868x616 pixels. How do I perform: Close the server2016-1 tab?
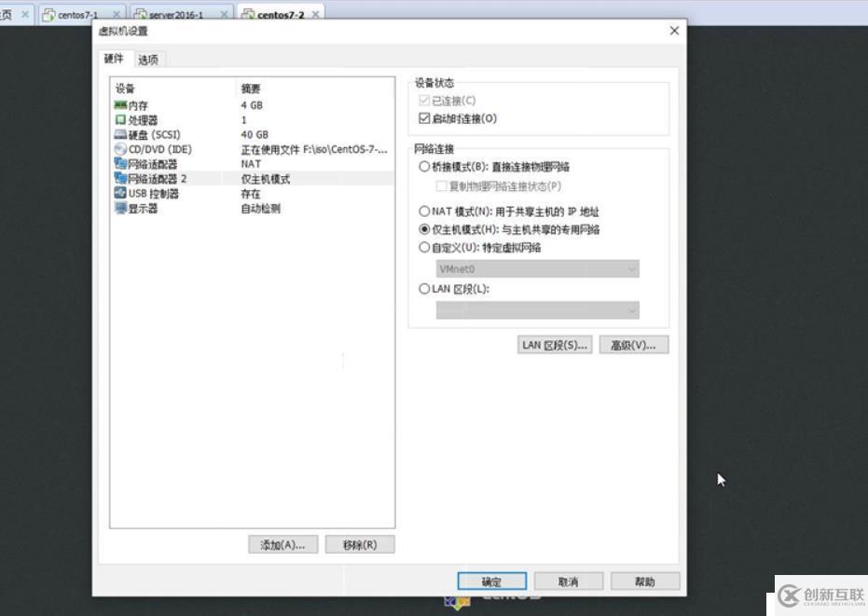tap(224, 14)
